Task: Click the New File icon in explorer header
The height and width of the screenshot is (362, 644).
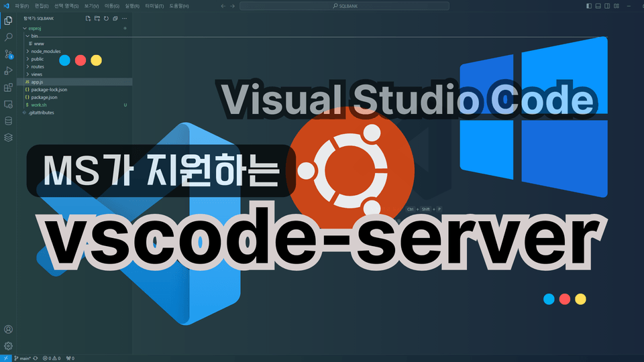Action: point(88,19)
